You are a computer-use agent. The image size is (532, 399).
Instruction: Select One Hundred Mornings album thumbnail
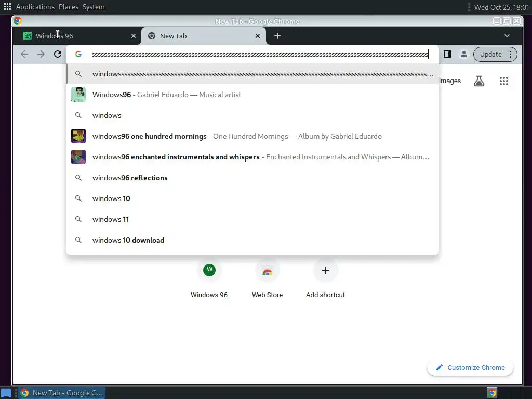[x=78, y=136]
